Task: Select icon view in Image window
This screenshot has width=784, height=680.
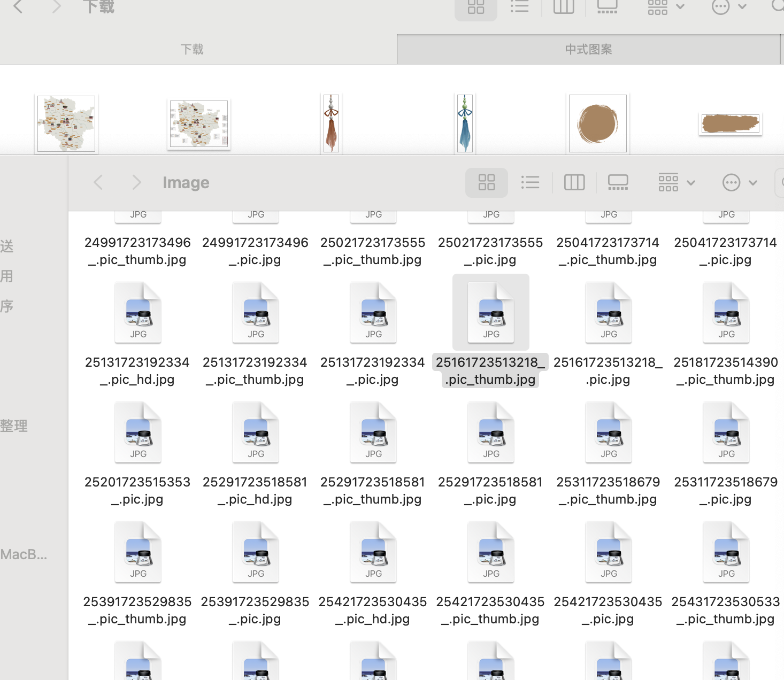Action: pos(486,183)
